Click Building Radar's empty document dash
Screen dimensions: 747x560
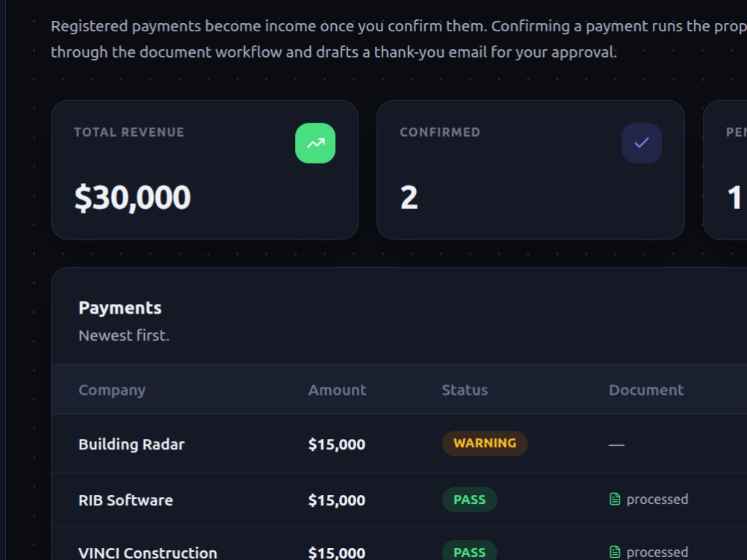point(616,445)
